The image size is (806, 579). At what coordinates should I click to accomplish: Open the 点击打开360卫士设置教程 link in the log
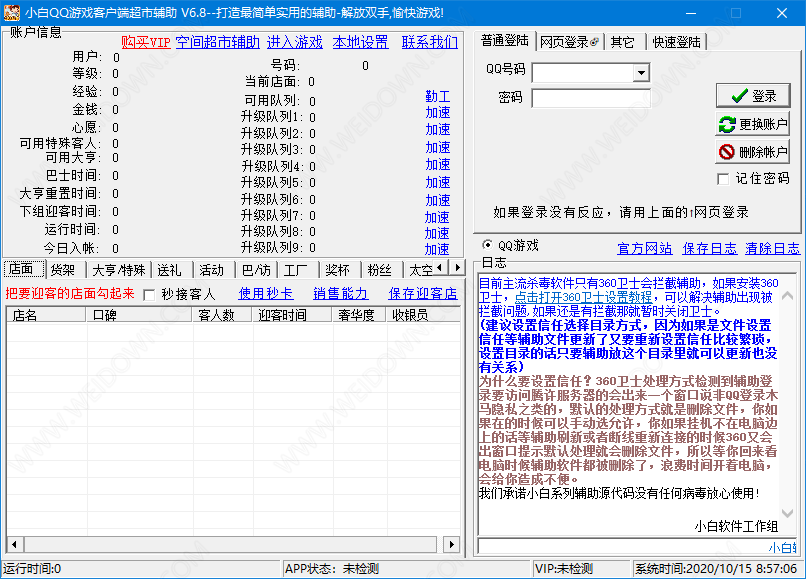tap(583, 297)
